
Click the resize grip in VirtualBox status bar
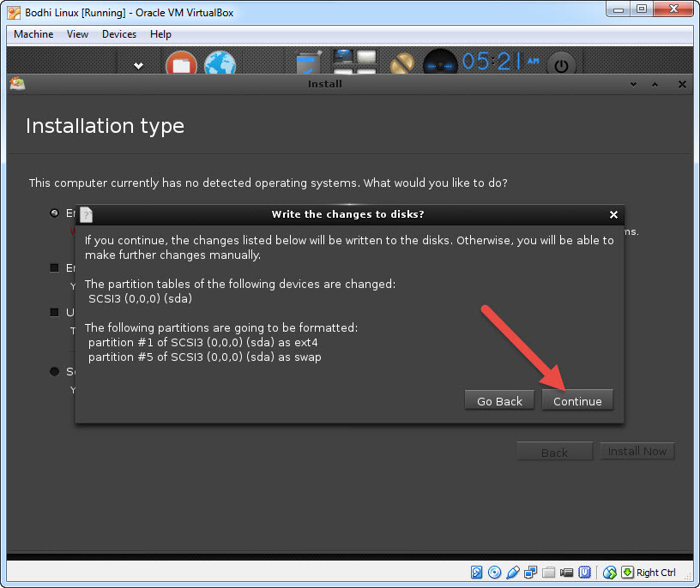[688, 577]
